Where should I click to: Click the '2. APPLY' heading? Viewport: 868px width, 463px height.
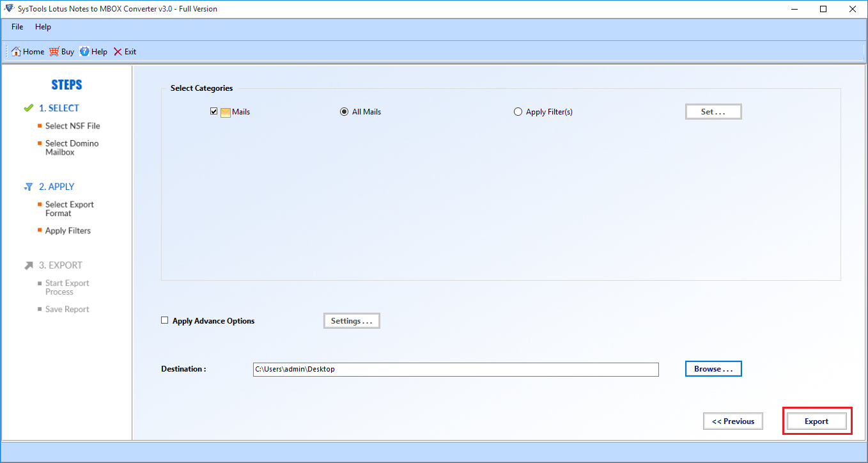pos(56,187)
